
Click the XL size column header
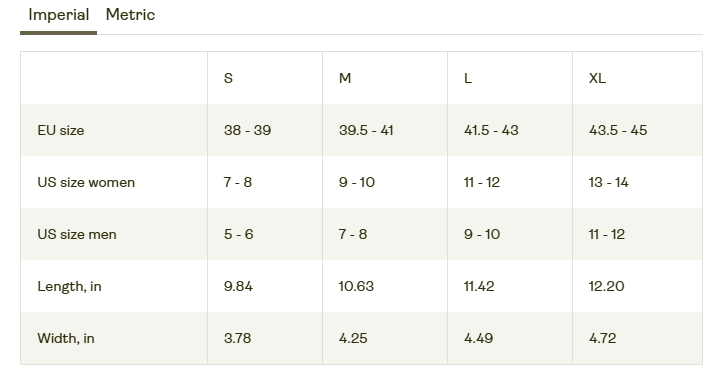tap(597, 78)
